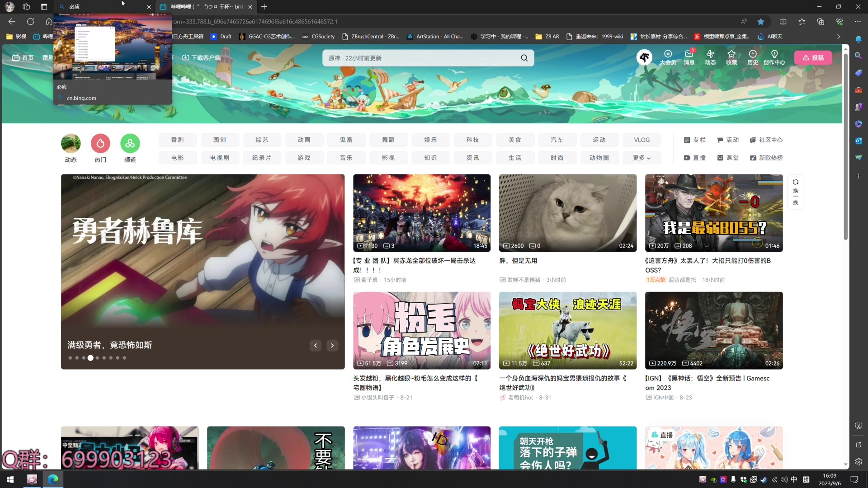Open uploader 泥萌都是托 link

682,280
